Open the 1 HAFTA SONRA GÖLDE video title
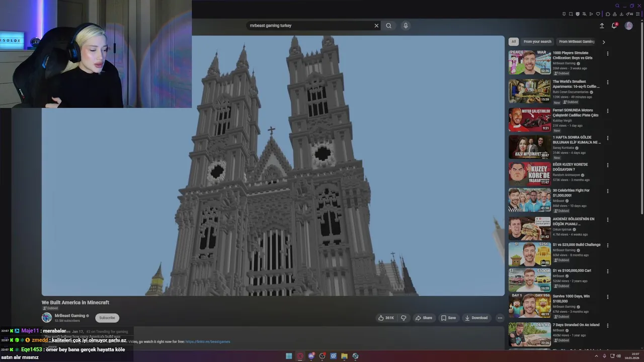The width and height of the screenshot is (644, 362). 577,140
